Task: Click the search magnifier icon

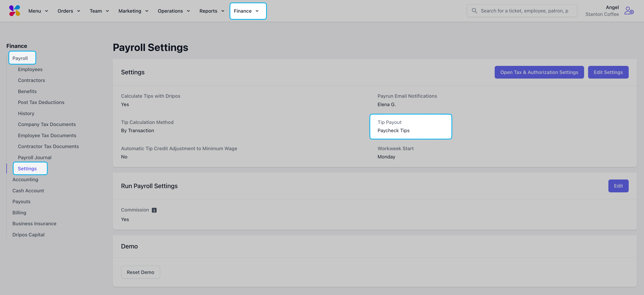Action: [474, 11]
